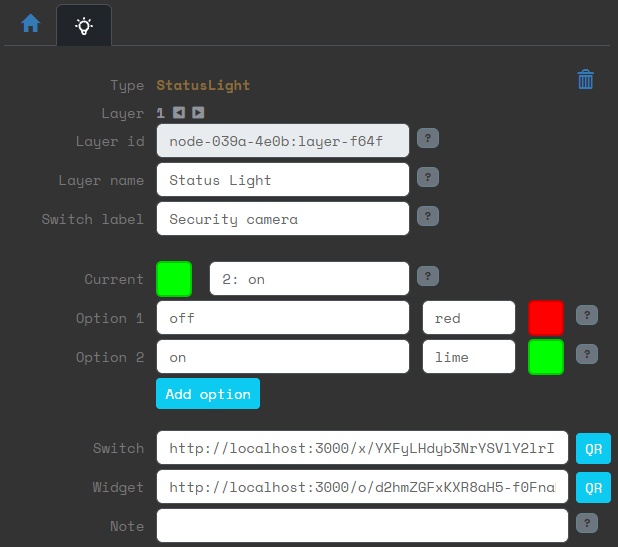The height and width of the screenshot is (547, 618).
Task: Show help for Switch label
Action: 428,216
